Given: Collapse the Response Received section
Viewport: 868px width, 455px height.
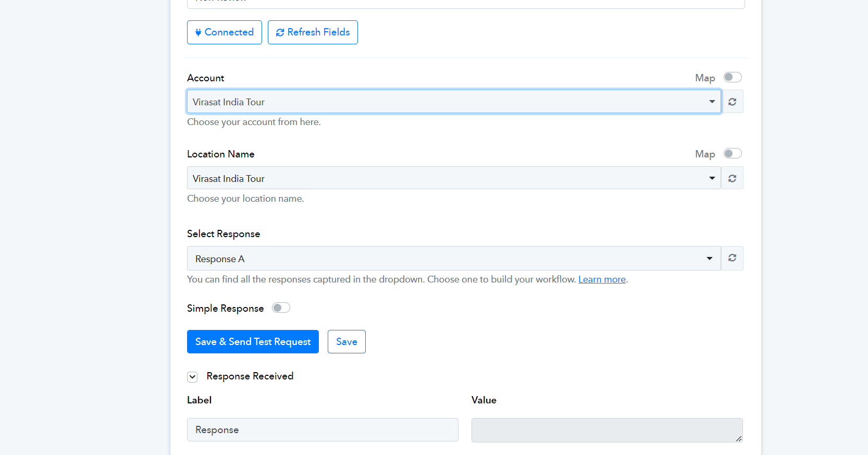Looking at the screenshot, I should coord(192,377).
